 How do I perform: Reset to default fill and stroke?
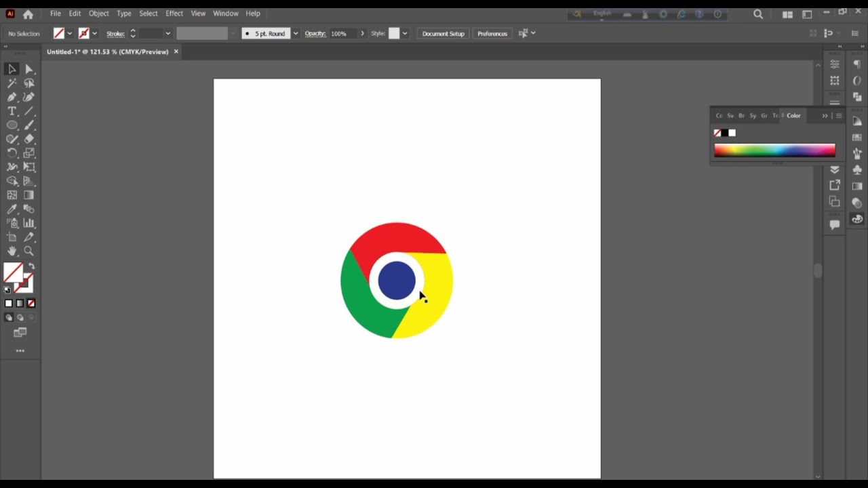[x=7, y=289]
